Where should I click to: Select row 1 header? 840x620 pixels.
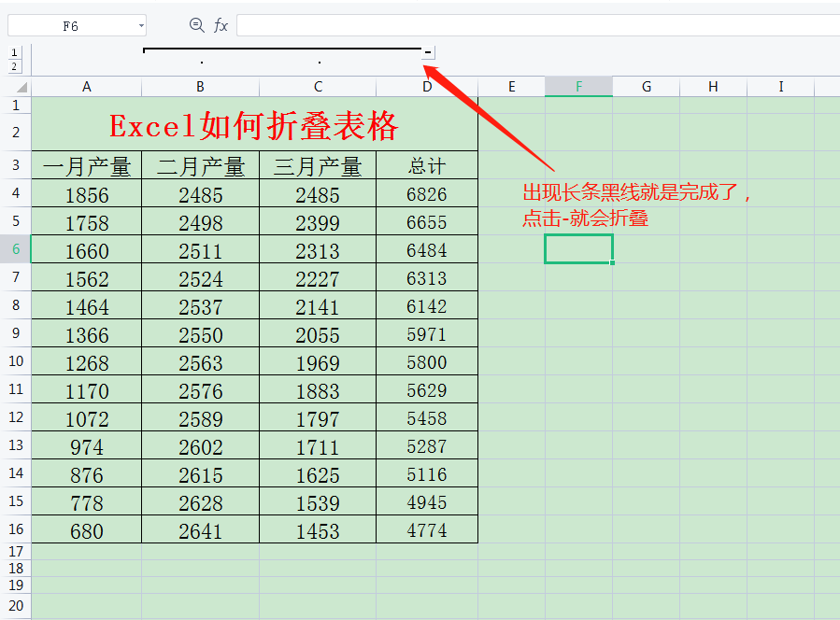click(16, 105)
